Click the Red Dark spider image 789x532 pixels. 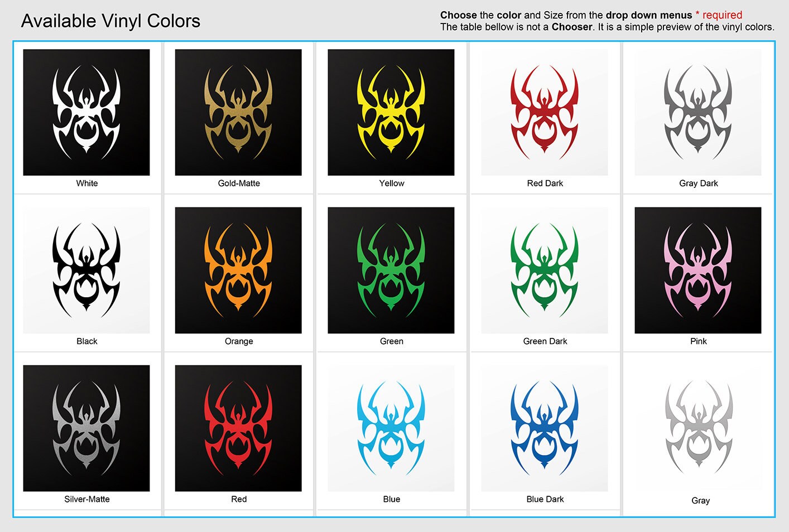(545, 112)
